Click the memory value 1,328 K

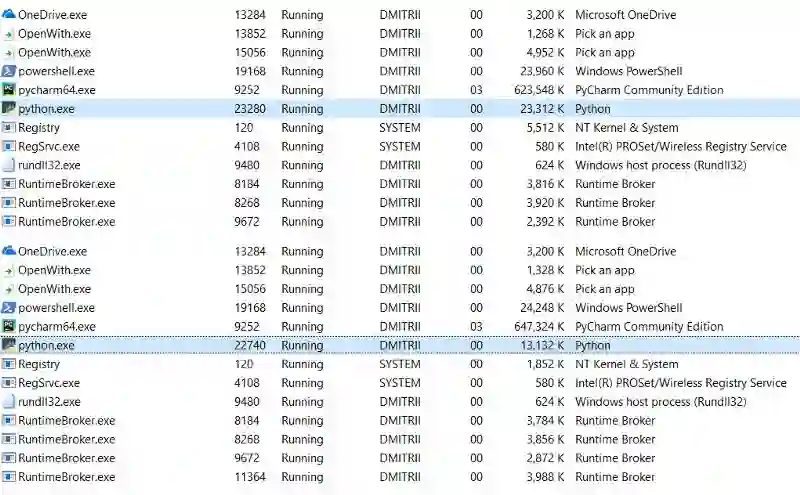tap(545, 270)
